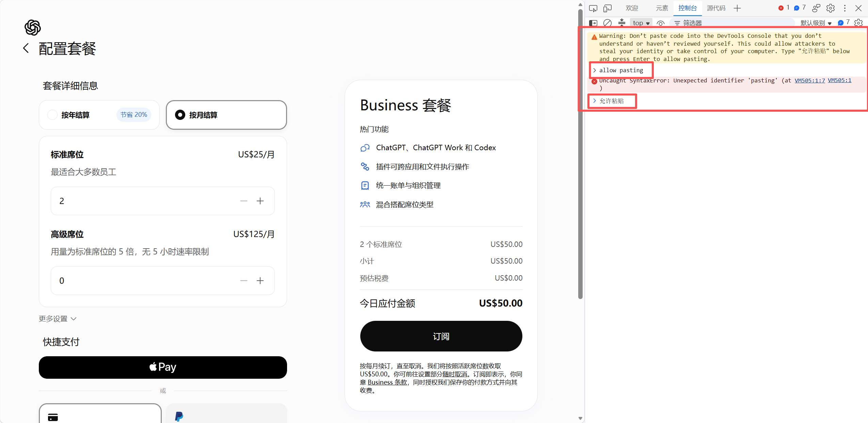
Task: Click the 今日应付金额 total US$50.00
Action: (x=501, y=303)
